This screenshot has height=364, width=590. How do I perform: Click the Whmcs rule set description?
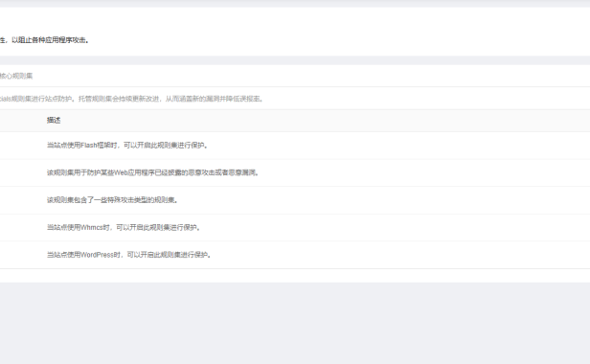click(x=124, y=227)
